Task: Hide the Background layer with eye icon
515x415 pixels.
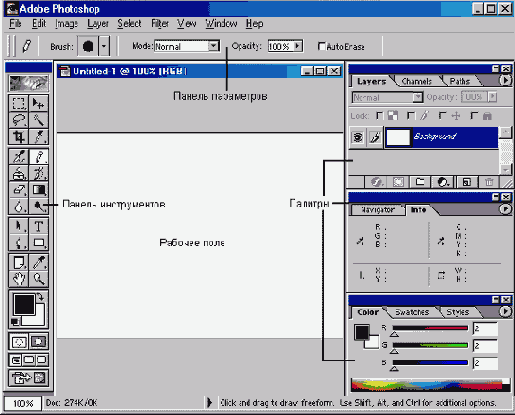Action: click(x=358, y=137)
